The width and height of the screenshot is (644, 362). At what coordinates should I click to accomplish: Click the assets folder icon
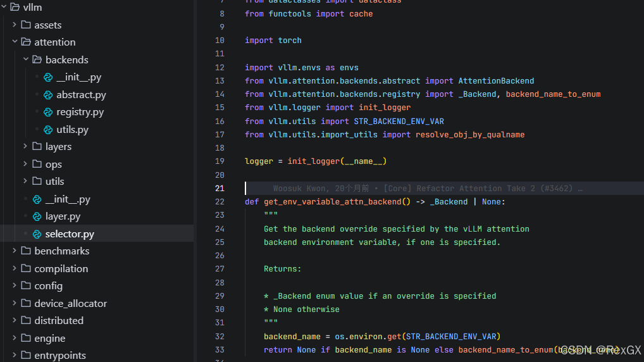click(26, 25)
